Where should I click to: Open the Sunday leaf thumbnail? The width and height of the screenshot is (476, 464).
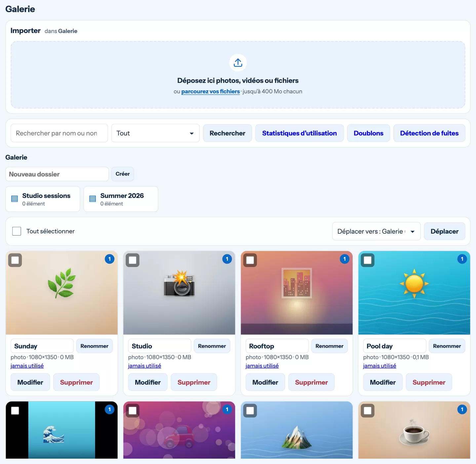[x=62, y=293]
